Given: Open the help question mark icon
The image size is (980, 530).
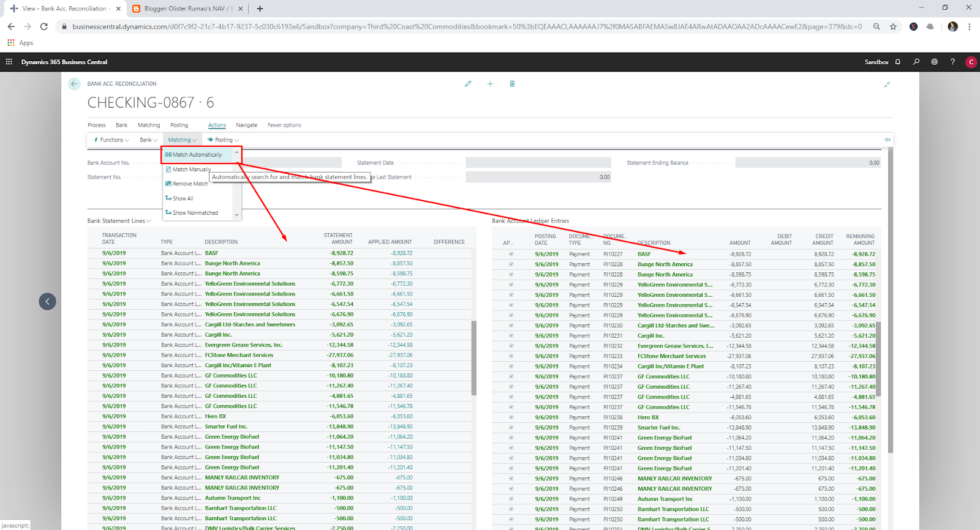Looking at the screenshot, I should tap(952, 62).
